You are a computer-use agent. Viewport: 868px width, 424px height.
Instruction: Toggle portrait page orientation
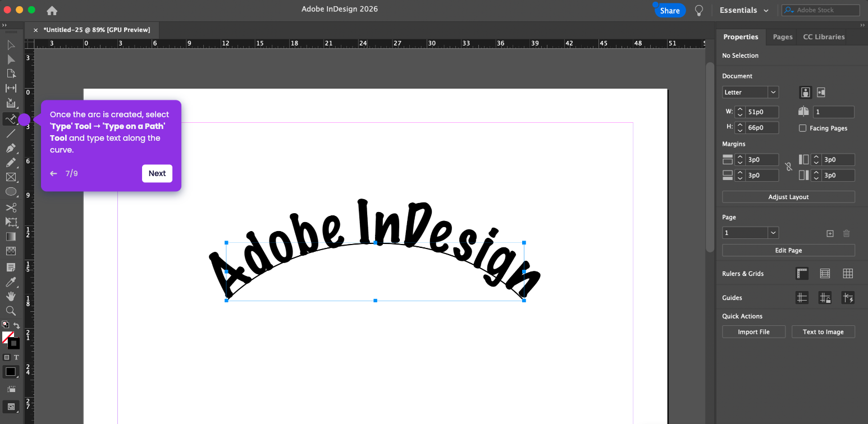point(806,93)
